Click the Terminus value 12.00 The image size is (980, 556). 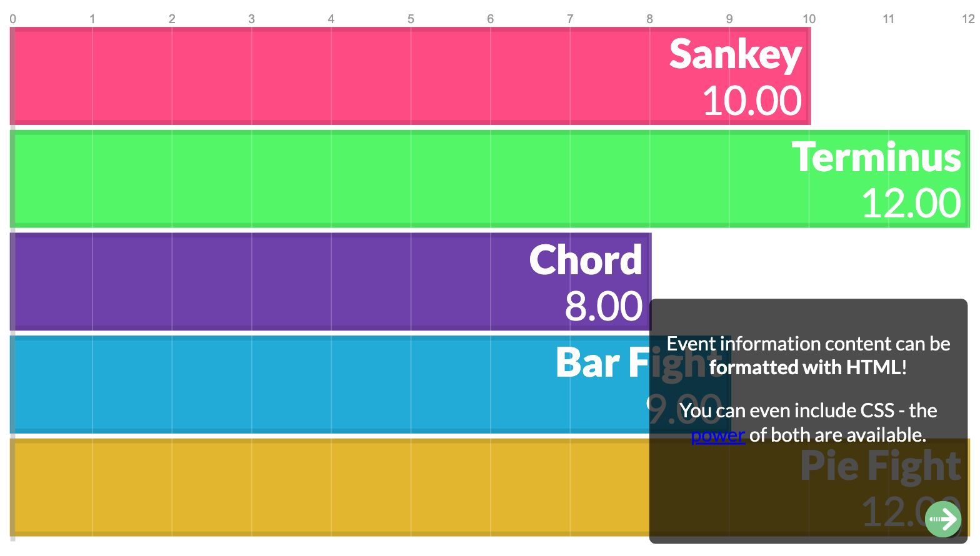(911, 204)
